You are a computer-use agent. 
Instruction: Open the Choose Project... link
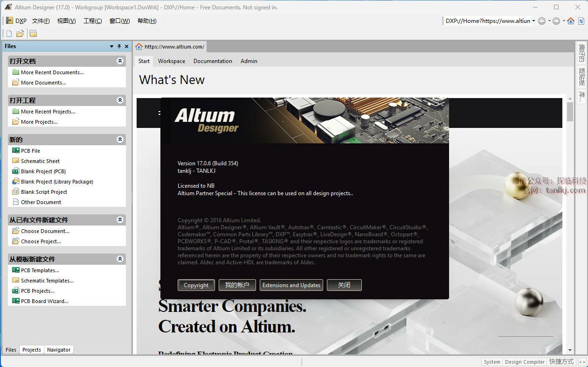point(41,241)
